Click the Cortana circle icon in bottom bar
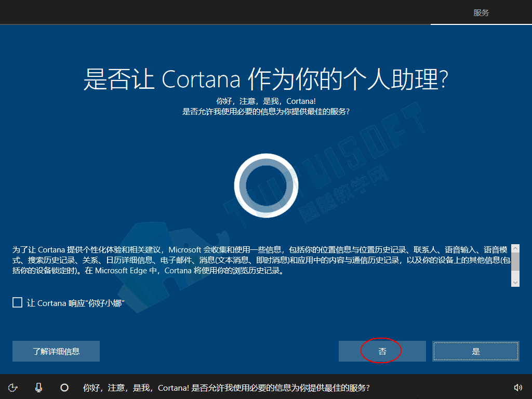 64,387
